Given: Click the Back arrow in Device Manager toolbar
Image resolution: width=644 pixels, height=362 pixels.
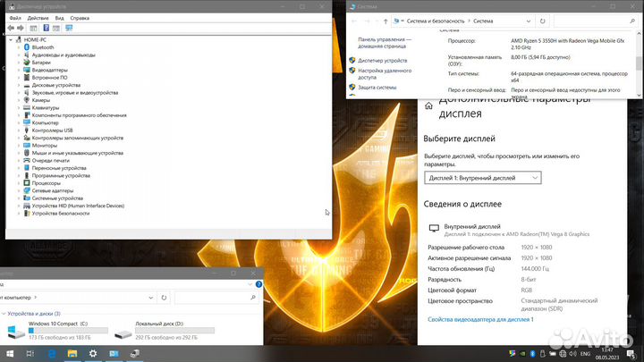Looking at the screenshot, I should click(x=11, y=28).
